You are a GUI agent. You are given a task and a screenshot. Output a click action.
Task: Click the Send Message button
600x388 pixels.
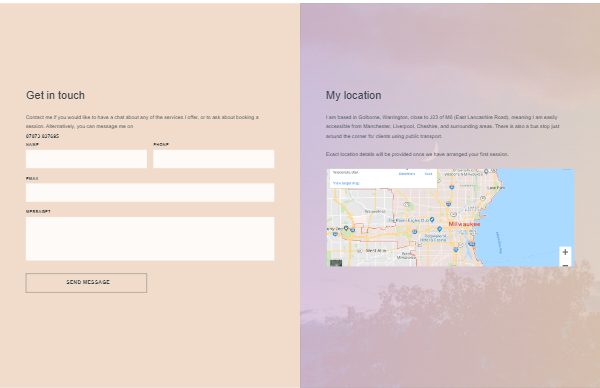(86, 283)
